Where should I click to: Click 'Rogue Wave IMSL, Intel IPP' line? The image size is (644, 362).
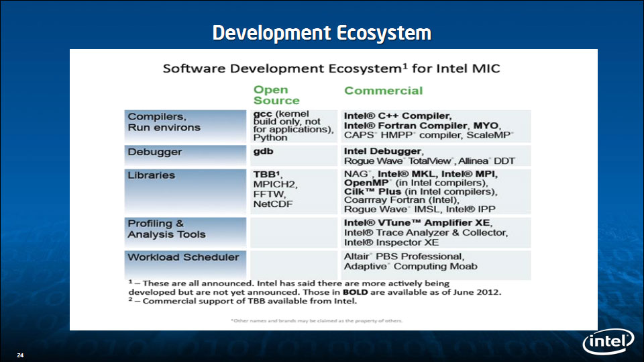coord(420,210)
